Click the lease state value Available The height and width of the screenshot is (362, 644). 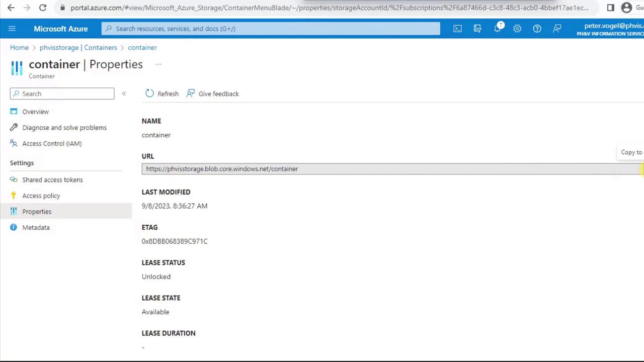point(155,312)
